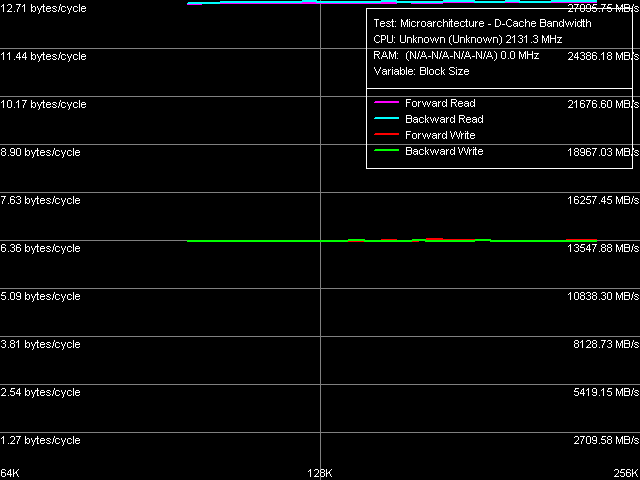Click the 7.63 bytes/cycle axis label
Screen dimensions: 640x480
tap(40, 200)
